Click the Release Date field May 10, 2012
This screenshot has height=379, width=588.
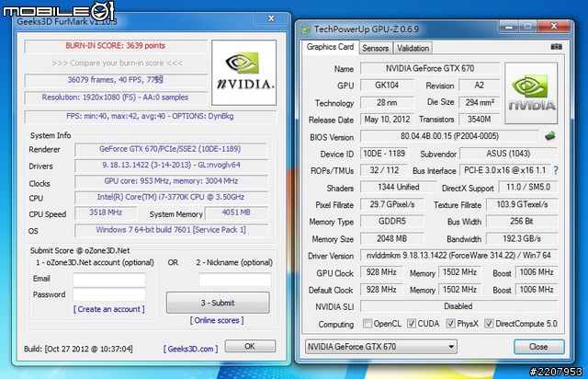[387, 120]
